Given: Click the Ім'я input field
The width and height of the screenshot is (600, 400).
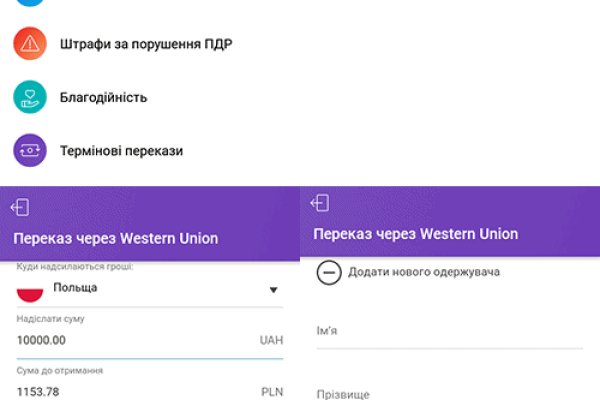Looking at the screenshot, I should (x=449, y=335).
